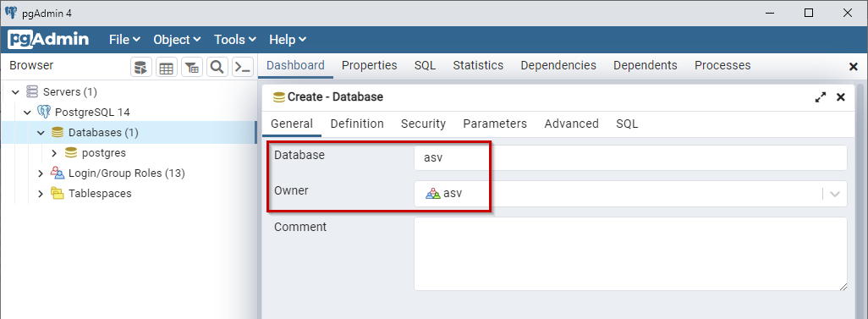Select Login/Group Roles (13) label
The image size is (868, 319).
pyautogui.click(x=127, y=173)
